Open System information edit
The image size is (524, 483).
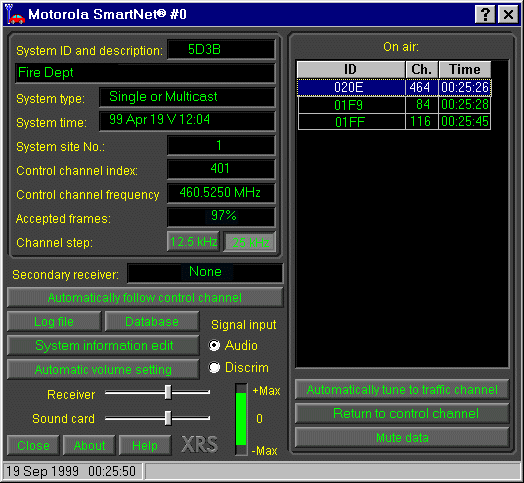[103, 345]
